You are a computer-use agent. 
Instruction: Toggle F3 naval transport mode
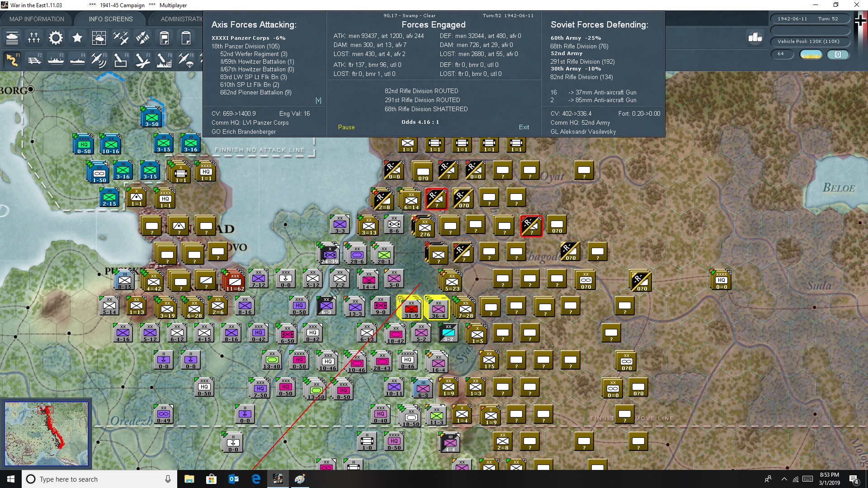click(56, 60)
